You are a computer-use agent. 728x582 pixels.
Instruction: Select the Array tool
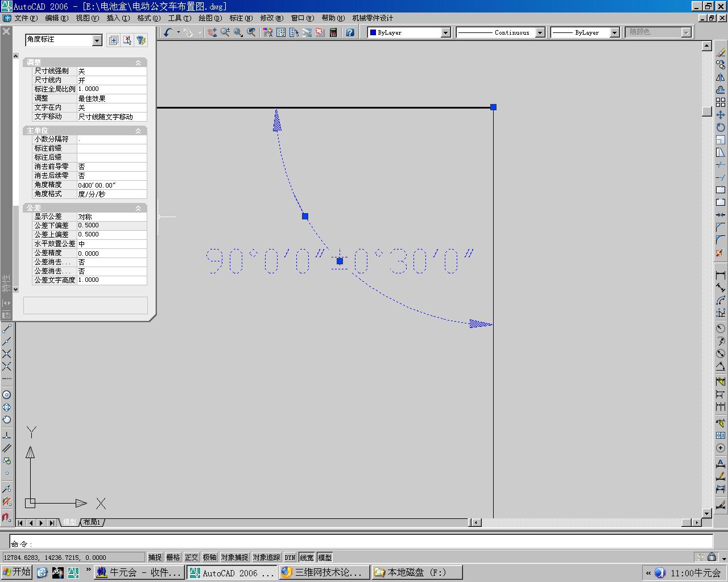721,102
